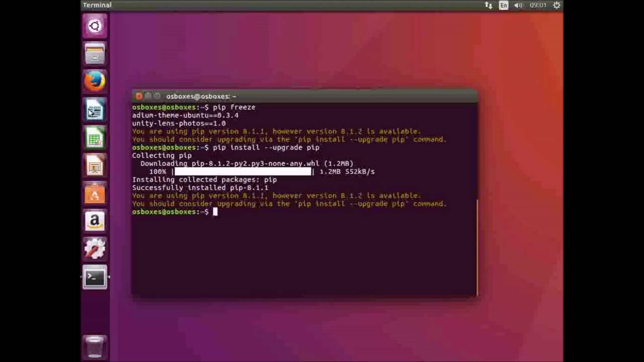
Task: Click the 'adium-theme-ubuntu==0.3.4' output line
Action: (185, 115)
